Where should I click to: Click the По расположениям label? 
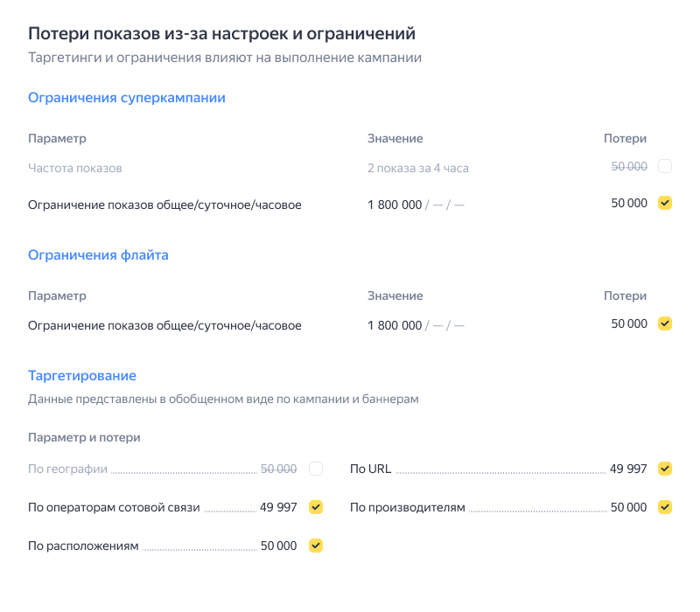click(x=83, y=546)
